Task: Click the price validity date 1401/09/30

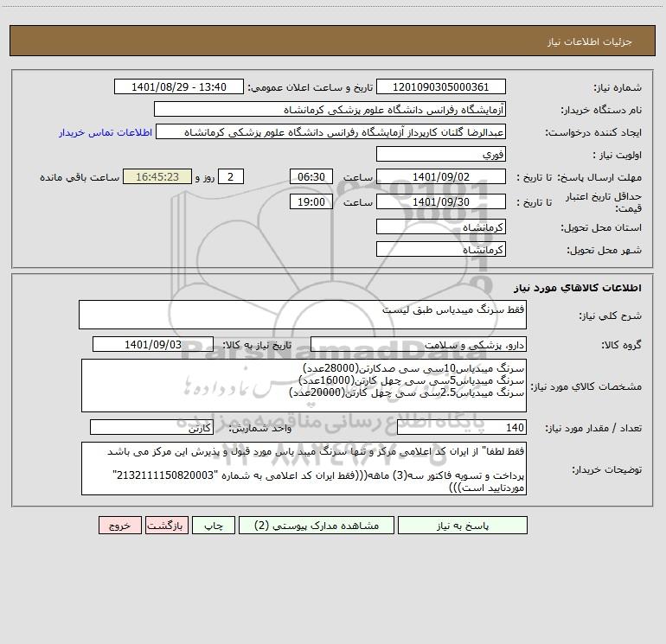Action: (441, 201)
